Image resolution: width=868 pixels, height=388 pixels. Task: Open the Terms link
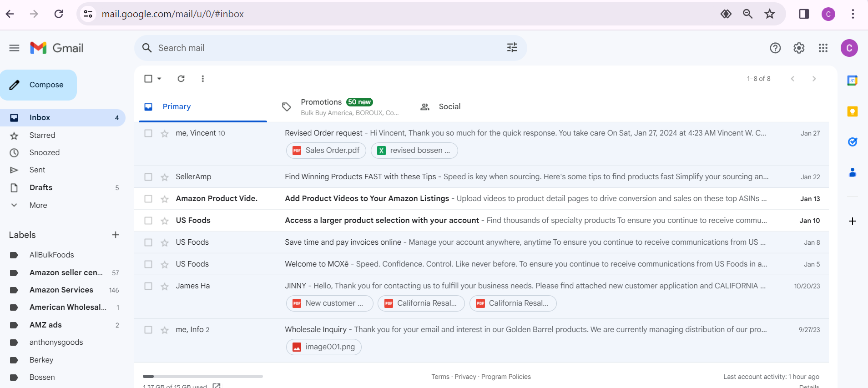click(x=440, y=377)
